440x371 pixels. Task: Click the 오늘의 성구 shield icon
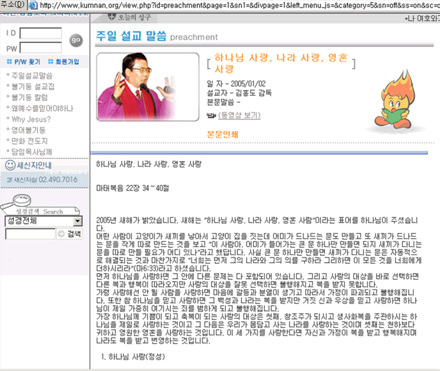[x=112, y=16]
